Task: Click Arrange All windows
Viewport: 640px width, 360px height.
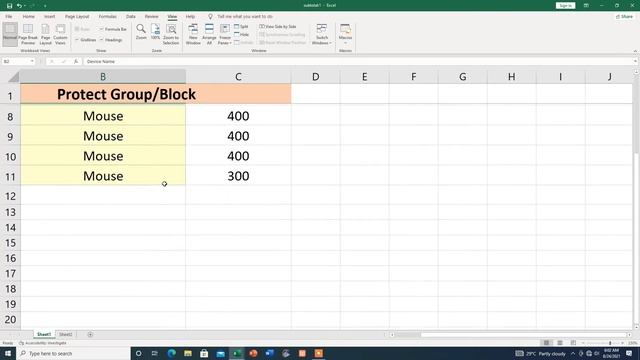Action: coord(209,34)
